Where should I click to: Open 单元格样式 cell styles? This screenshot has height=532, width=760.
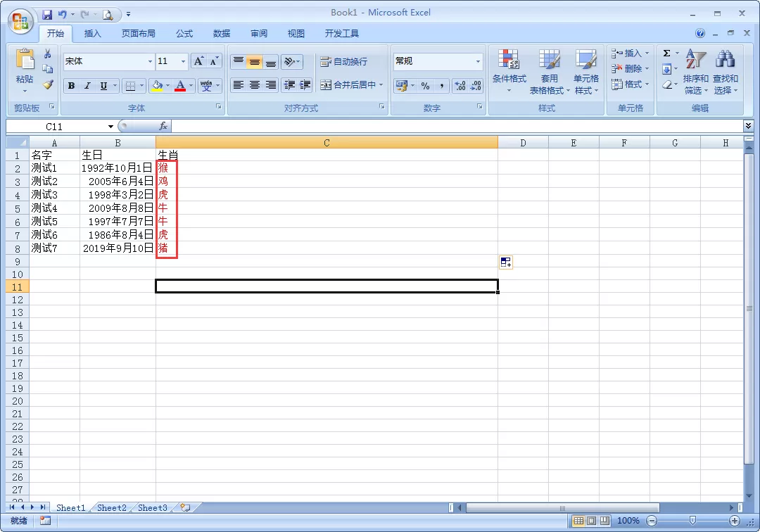[586, 72]
